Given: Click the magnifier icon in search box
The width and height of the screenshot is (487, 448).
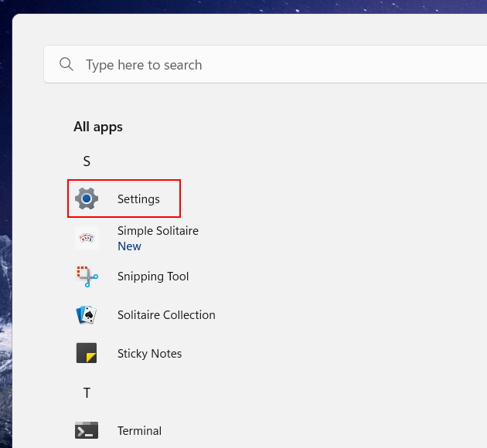Looking at the screenshot, I should [x=66, y=64].
